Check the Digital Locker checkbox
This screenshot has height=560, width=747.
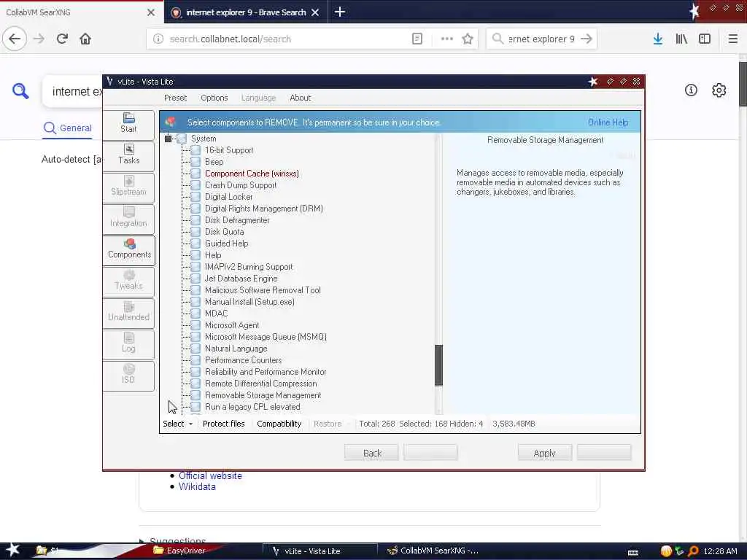point(196,197)
